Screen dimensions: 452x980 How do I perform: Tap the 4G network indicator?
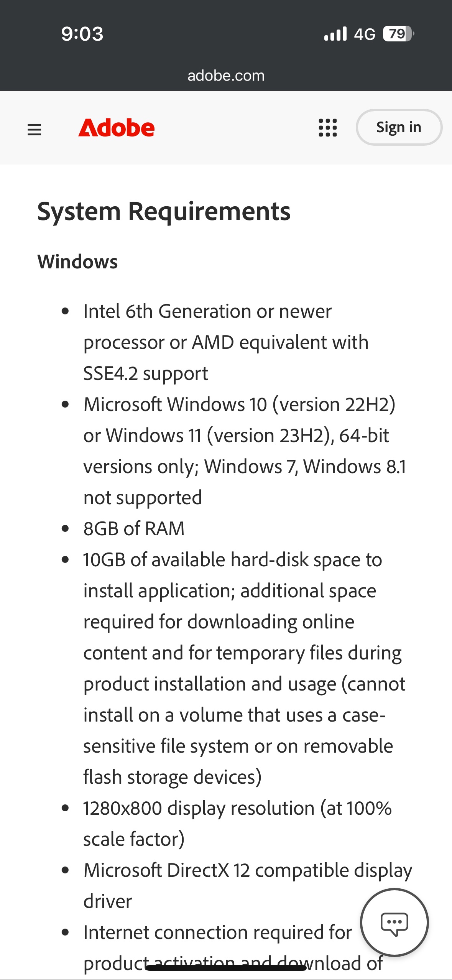click(364, 34)
